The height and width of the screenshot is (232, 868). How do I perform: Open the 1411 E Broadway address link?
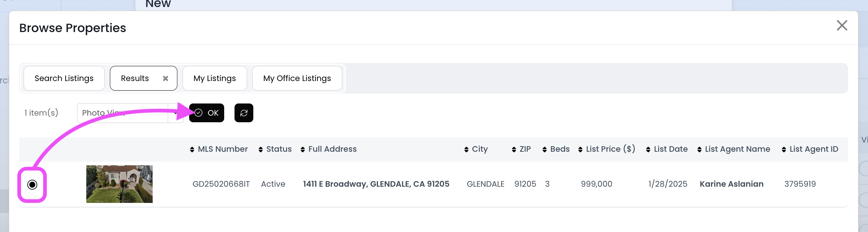(376, 184)
